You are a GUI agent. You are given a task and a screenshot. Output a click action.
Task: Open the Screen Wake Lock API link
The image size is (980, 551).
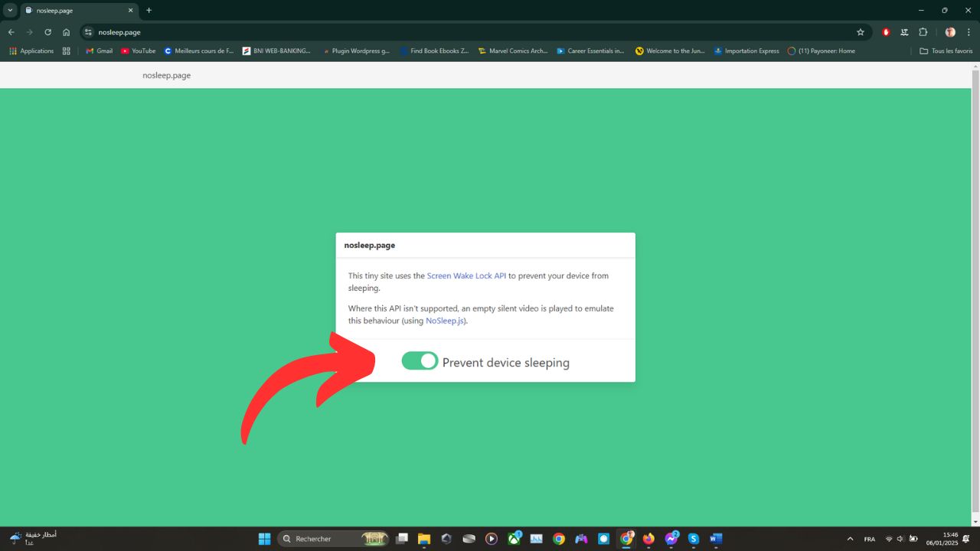(x=466, y=275)
